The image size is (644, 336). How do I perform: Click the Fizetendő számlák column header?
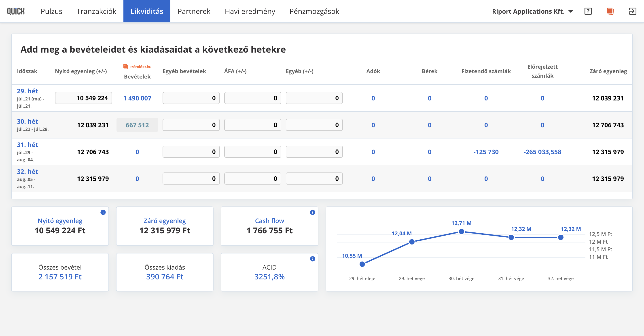point(486,71)
